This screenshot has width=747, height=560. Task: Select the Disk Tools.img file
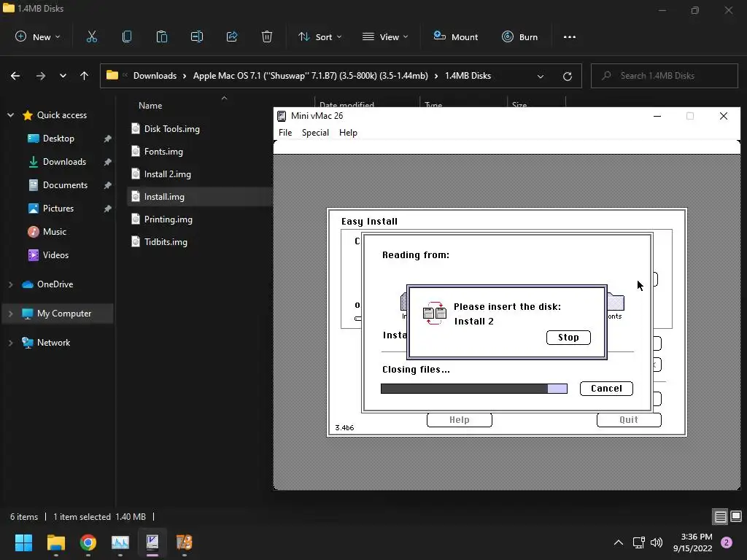pos(171,128)
